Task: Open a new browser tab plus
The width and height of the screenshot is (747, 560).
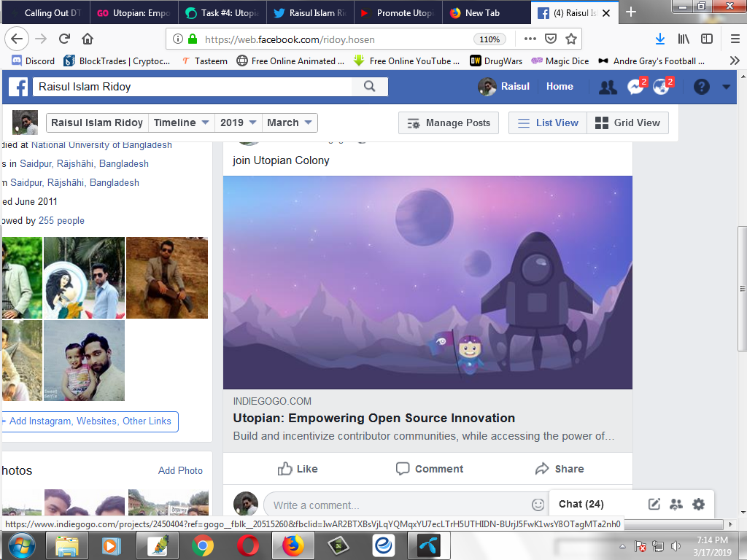Action: tap(631, 12)
